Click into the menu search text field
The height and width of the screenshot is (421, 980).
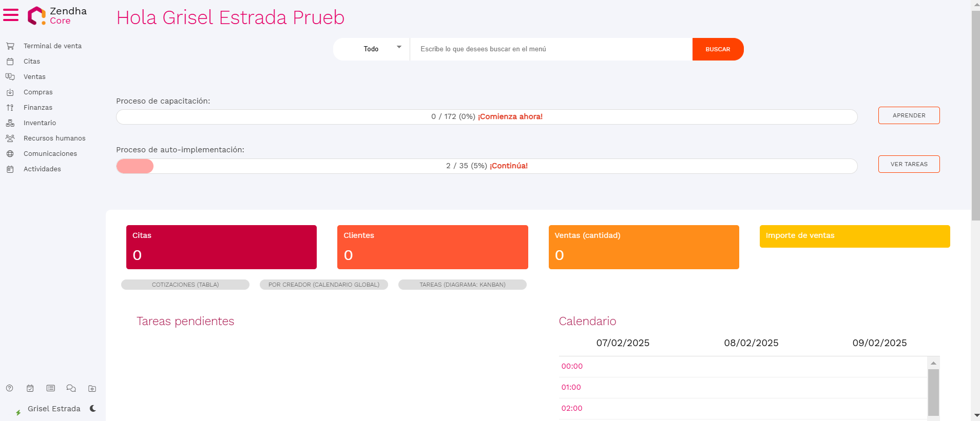550,49
